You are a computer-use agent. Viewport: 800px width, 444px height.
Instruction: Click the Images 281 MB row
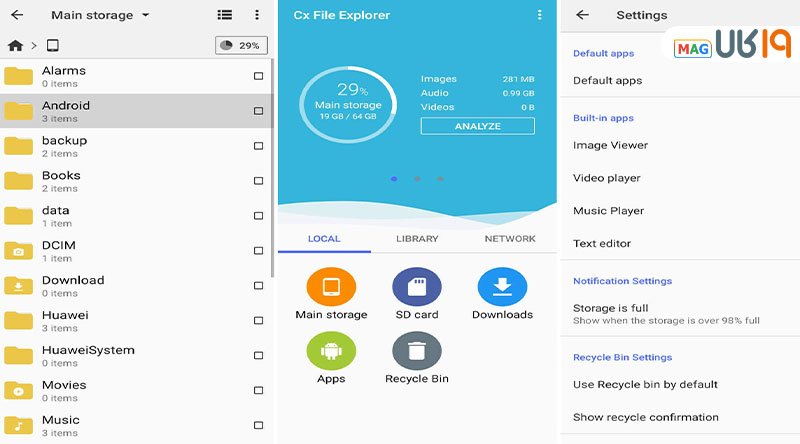[x=478, y=79]
